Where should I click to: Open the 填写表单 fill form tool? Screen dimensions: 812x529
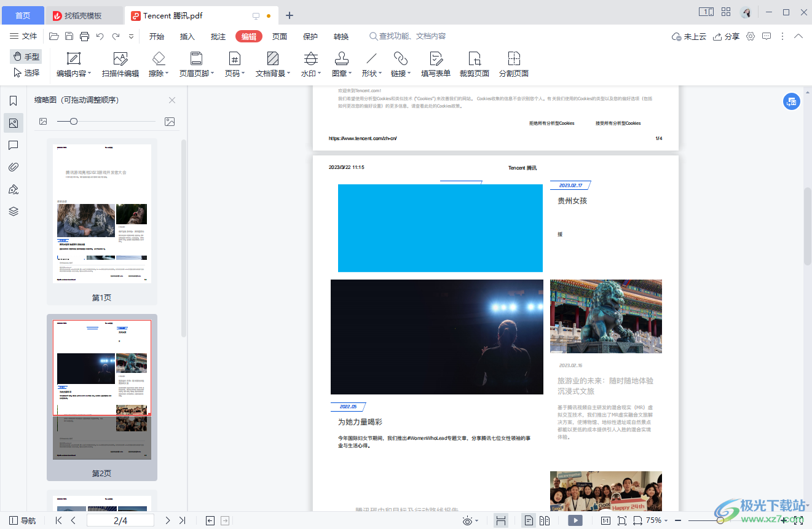pyautogui.click(x=436, y=65)
